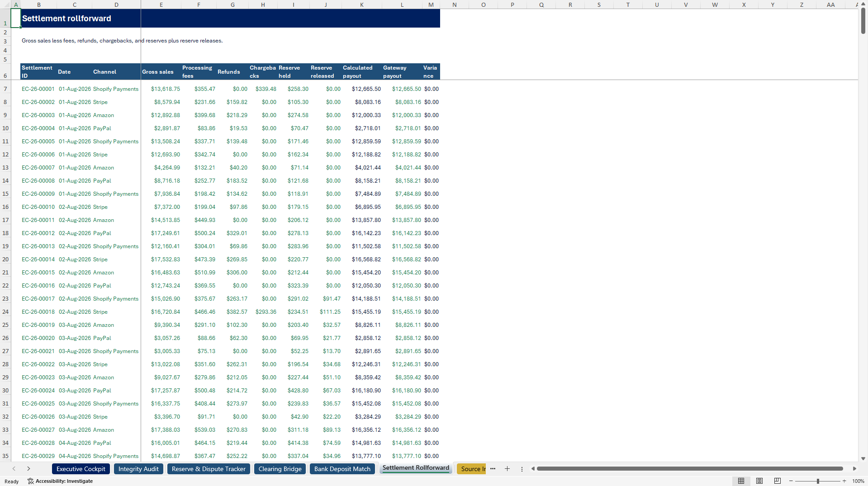Zoom in with the plus icon
The height and width of the screenshot is (486, 868).
point(844,481)
